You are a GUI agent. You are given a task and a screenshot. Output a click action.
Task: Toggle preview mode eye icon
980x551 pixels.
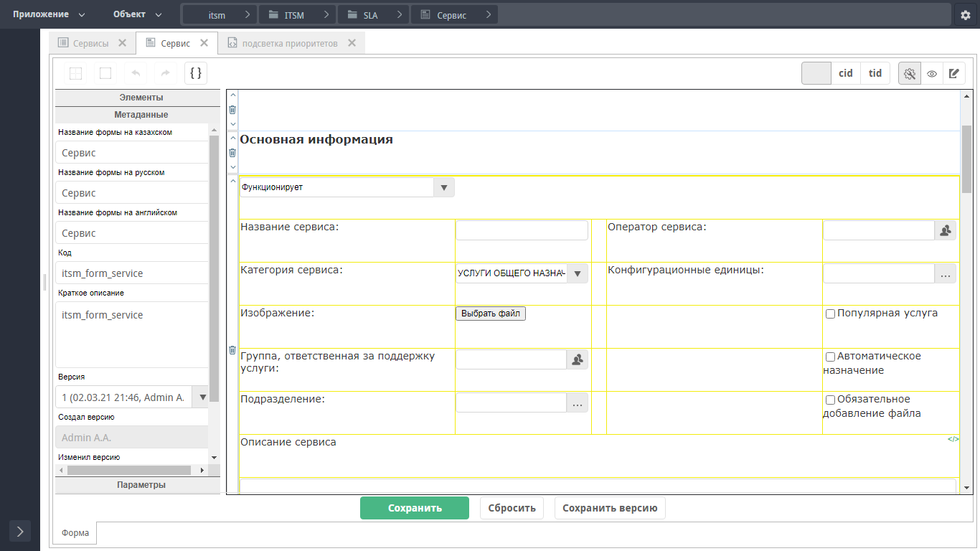(x=932, y=73)
